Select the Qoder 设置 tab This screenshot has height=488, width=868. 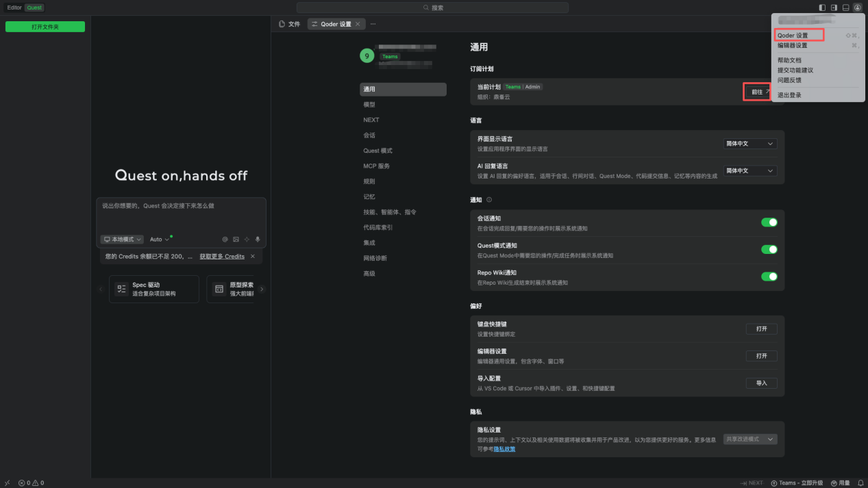[336, 24]
